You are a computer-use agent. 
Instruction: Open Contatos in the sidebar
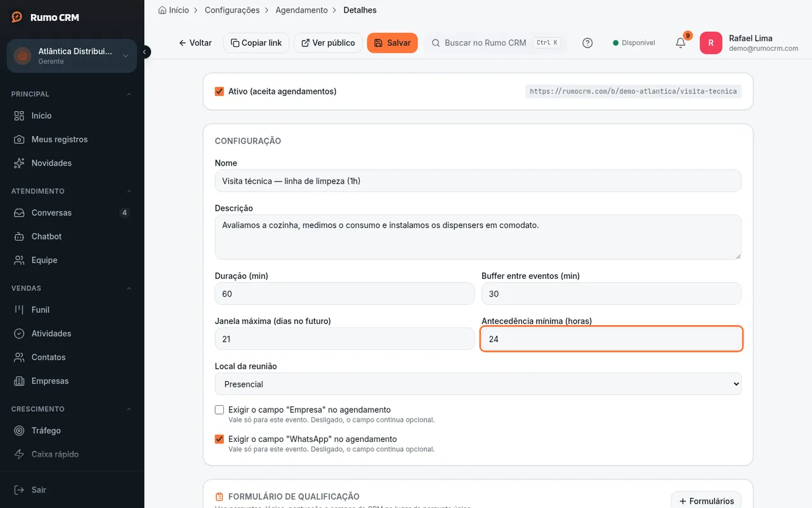pyautogui.click(x=72, y=358)
